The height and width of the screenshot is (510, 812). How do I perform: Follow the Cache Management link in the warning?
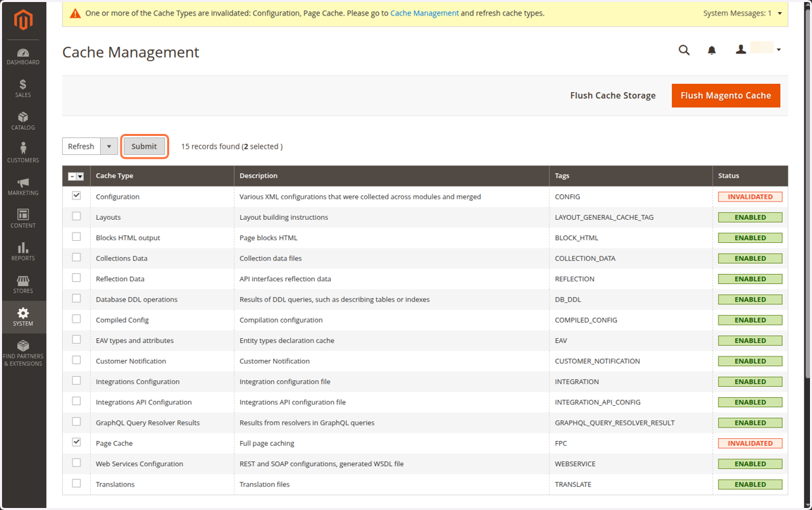[424, 13]
